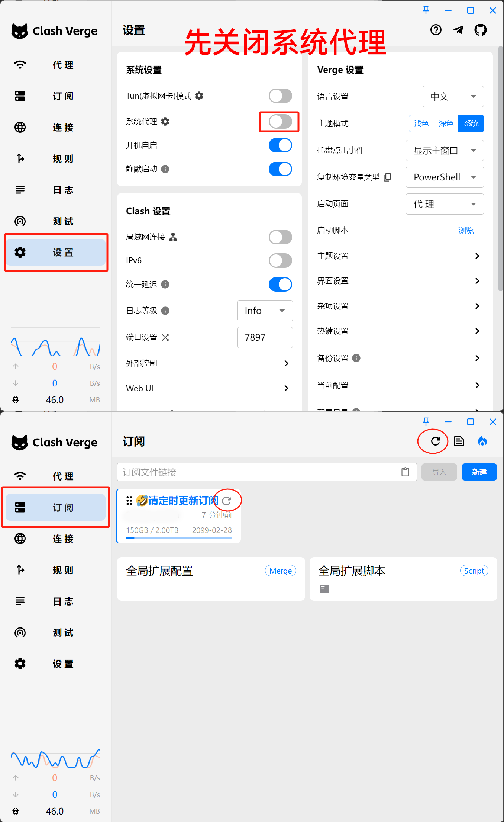
Task: Toggle the IPv6 switch
Action: click(280, 261)
